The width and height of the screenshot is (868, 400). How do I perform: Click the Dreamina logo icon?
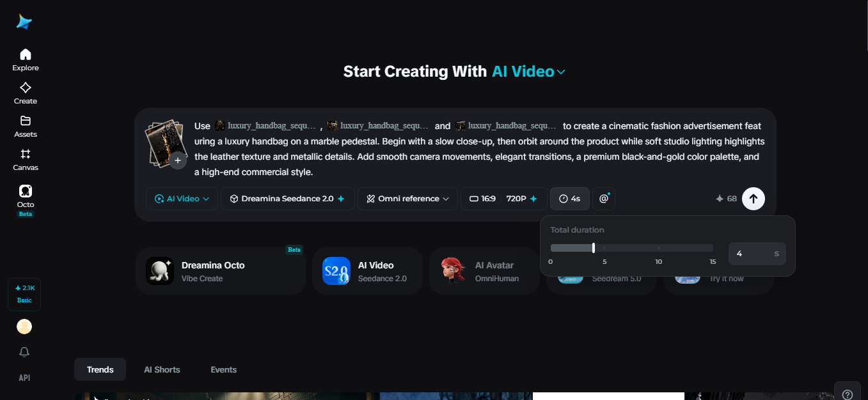click(24, 22)
